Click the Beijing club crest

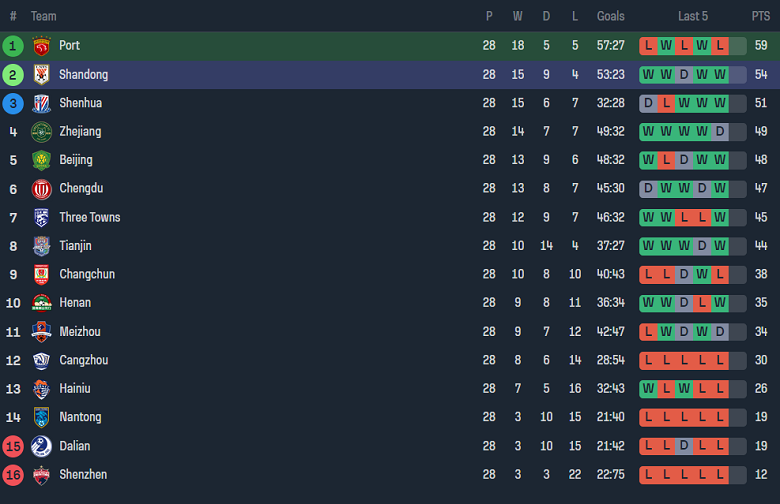41,160
